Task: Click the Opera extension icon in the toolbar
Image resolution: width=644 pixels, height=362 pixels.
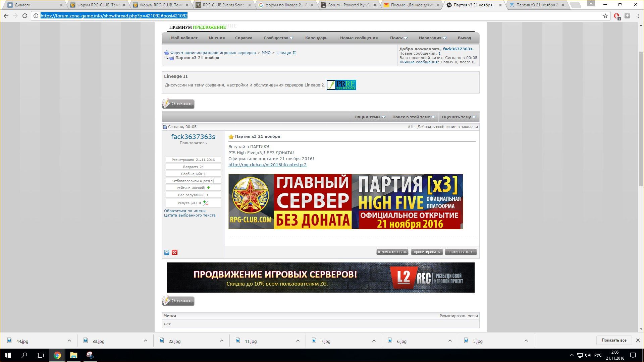Action: pos(616,16)
